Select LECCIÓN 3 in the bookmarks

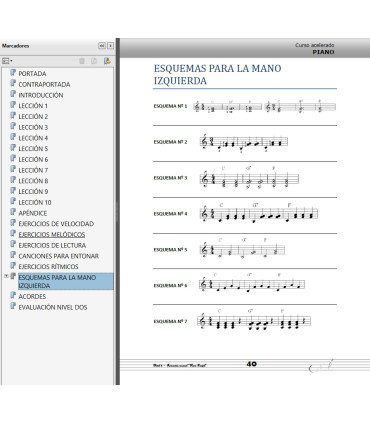click(33, 127)
